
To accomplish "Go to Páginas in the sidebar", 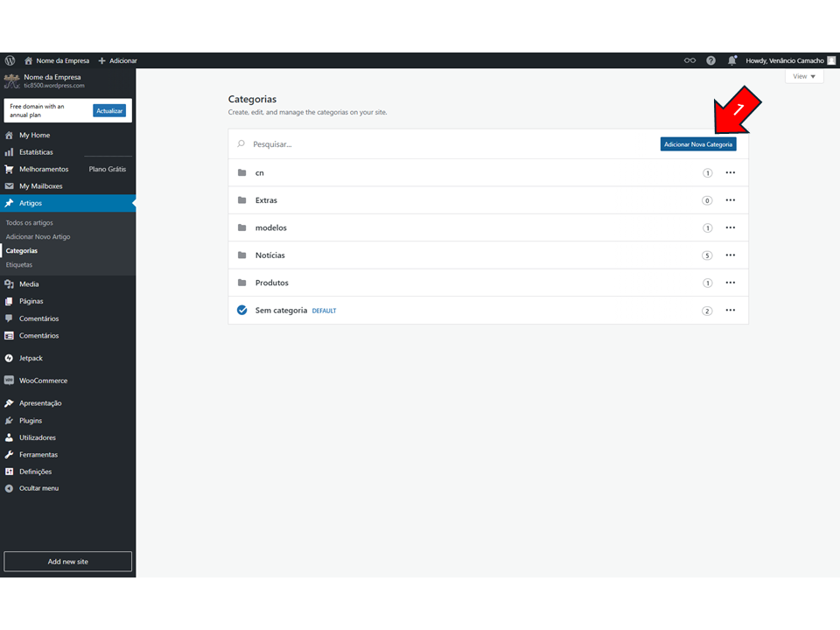I will pyautogui.click(x=31, y=301).
